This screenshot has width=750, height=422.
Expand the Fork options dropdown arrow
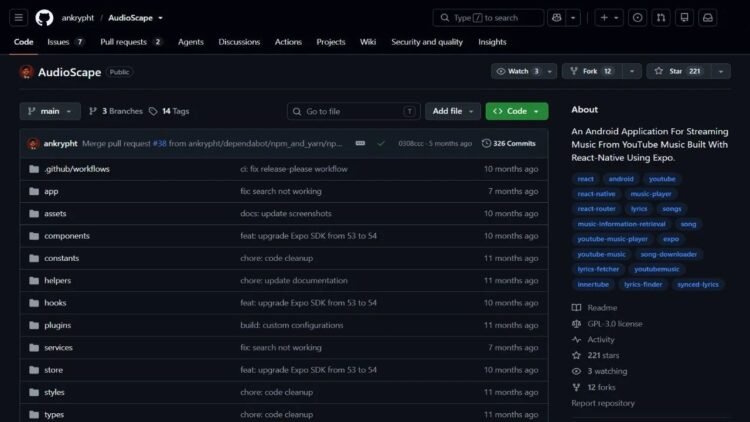pos(632,71)
